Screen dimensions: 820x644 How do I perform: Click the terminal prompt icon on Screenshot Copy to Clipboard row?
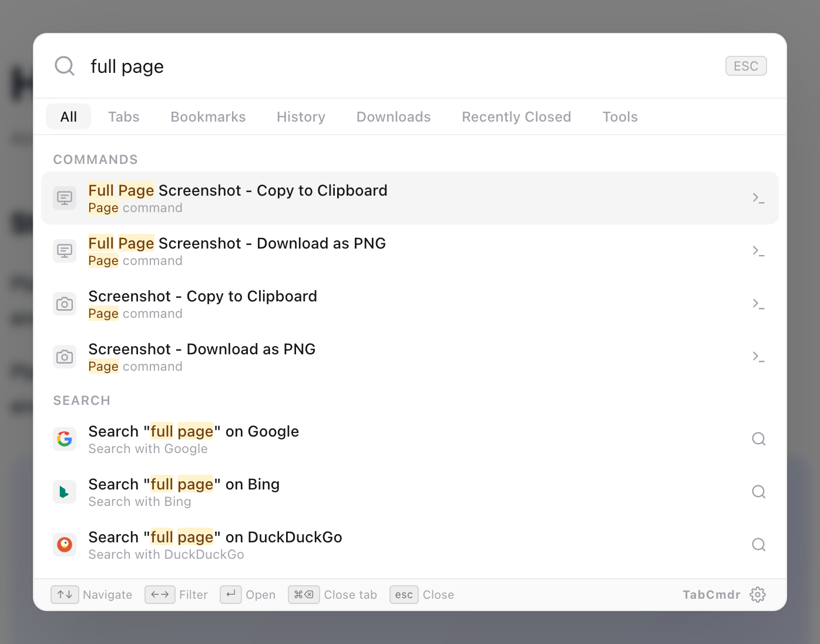(758, 304)
